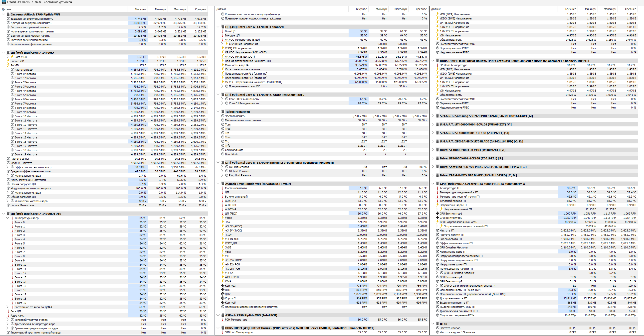Click the fan icon beside GPU Вентилятор1 RPM row
This screenshot has height=336, width=644.
coord(437,214)
